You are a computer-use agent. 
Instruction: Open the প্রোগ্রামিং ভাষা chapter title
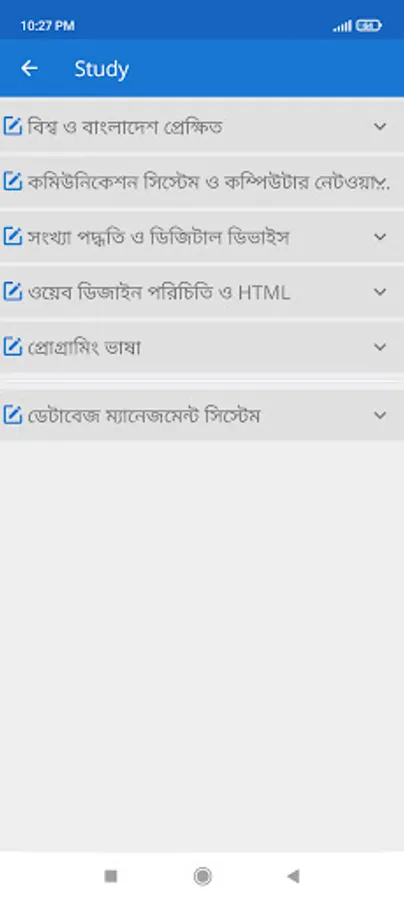tap(84, 347)
